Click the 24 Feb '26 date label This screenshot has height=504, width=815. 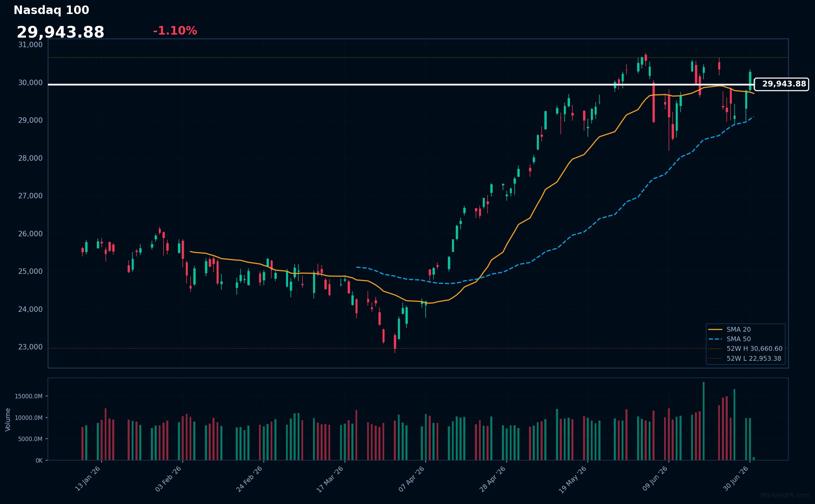pyautogui.click(x=249, y=479)
